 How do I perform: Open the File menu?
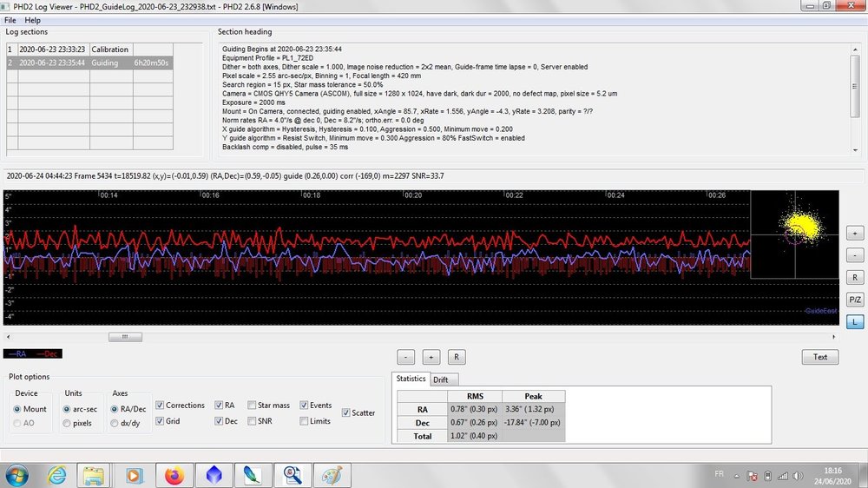pos(10,20)
